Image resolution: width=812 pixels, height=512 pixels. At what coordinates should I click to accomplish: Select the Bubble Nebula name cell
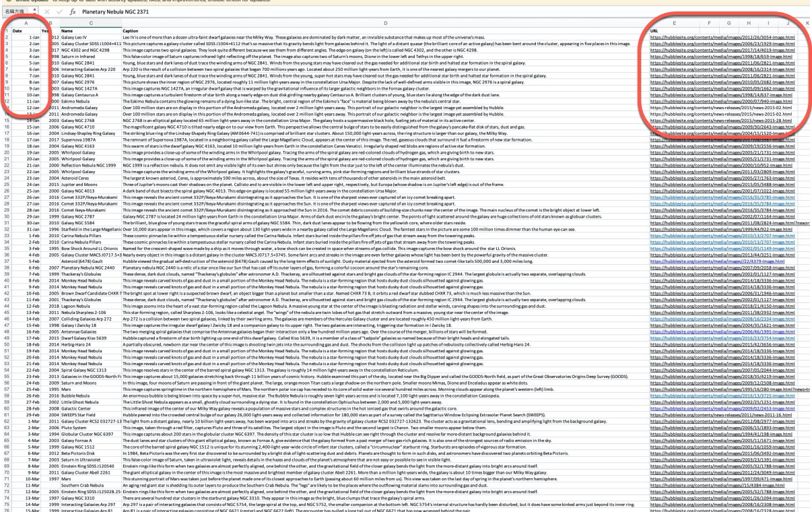tap(90, 394)
